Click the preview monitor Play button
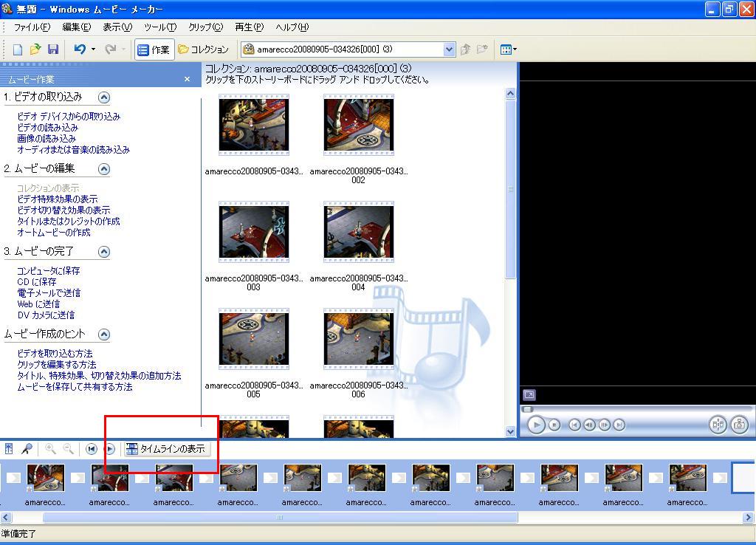756x545 pixels. click(x=536, y=425)
